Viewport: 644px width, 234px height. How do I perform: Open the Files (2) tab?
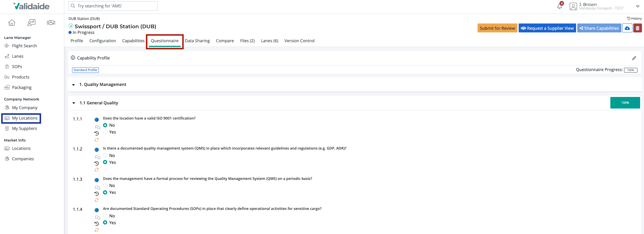247,41
